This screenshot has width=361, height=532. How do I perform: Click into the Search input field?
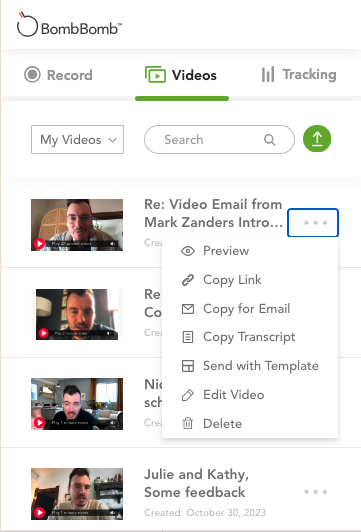pyautogui.click(x=219, y=139)
